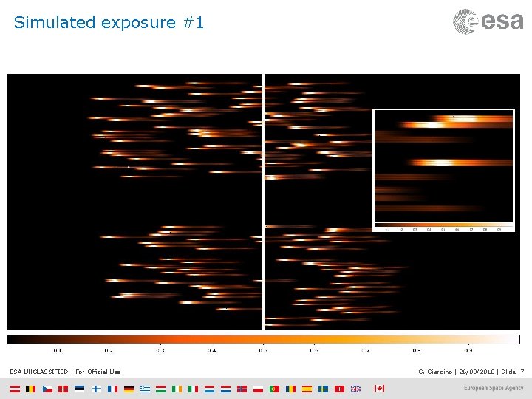Click the Hungary flag icon
Image resolution: width=532 pixels, height=399 pixels.
point(161,389)
